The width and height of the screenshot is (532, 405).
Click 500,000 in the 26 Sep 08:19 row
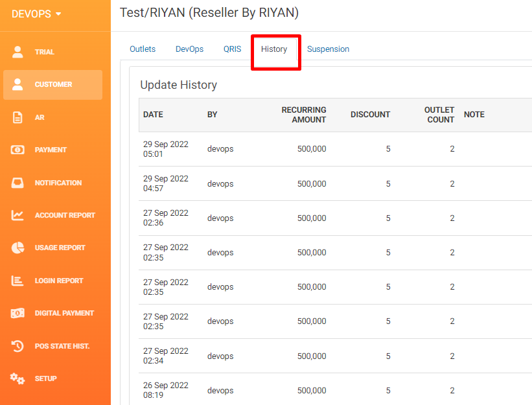(312, 390)
